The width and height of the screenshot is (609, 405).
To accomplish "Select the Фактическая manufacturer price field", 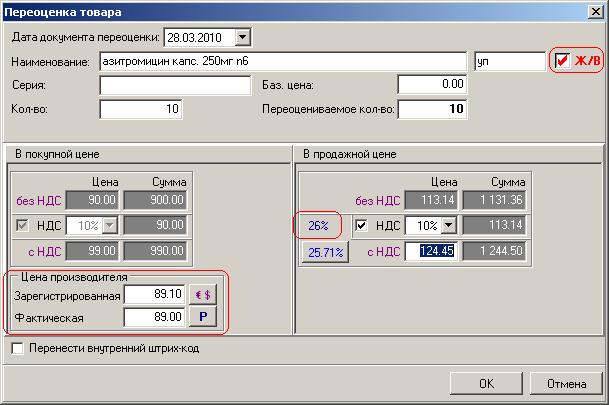I will tap(154, 317).
